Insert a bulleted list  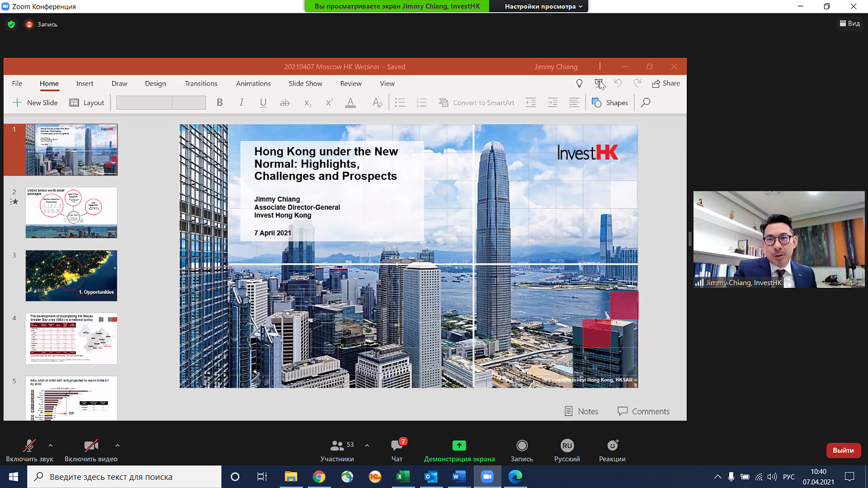[400, 102]
